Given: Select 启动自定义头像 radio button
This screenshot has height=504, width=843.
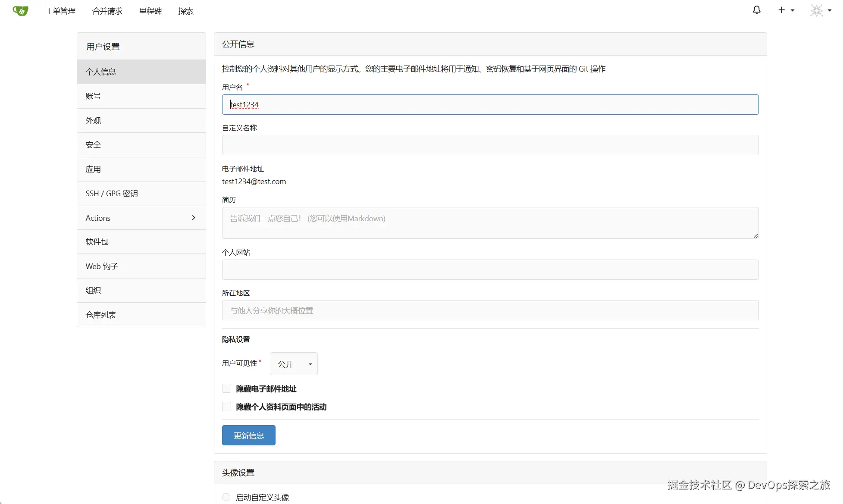Looking at the screenshot, I should 226,497.
